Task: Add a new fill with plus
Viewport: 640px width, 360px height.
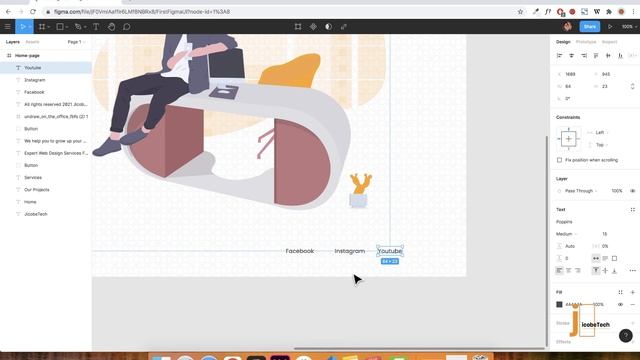Action: 633,292
